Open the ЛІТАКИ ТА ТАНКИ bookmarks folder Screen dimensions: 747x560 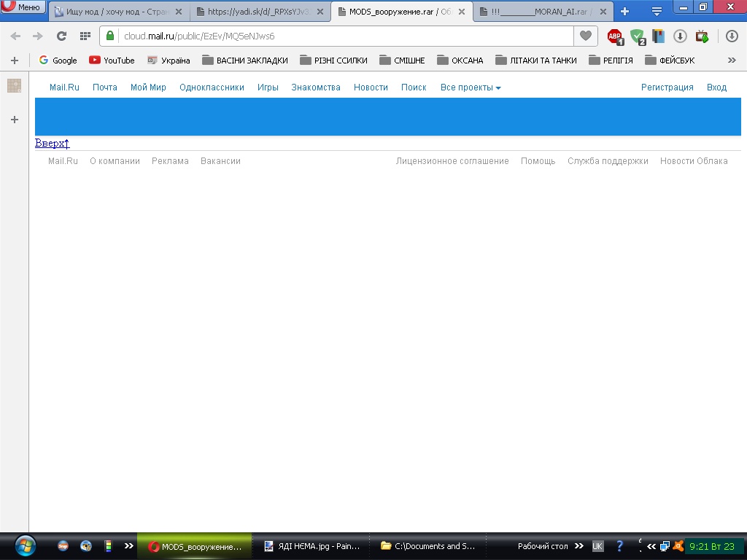[x=536, y=61]
